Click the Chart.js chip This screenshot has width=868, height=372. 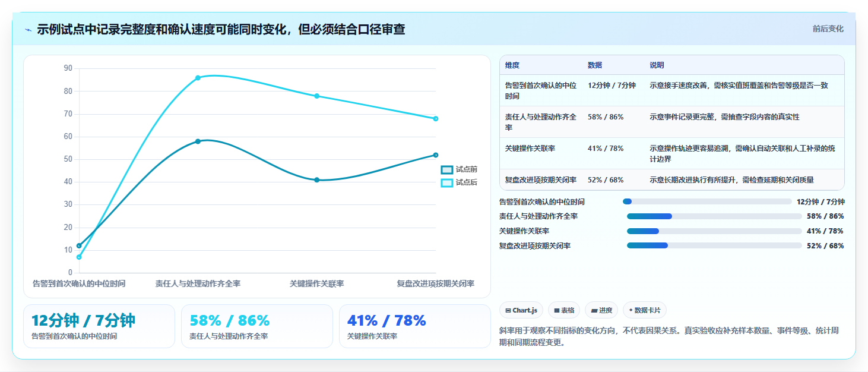coord(521,310)
